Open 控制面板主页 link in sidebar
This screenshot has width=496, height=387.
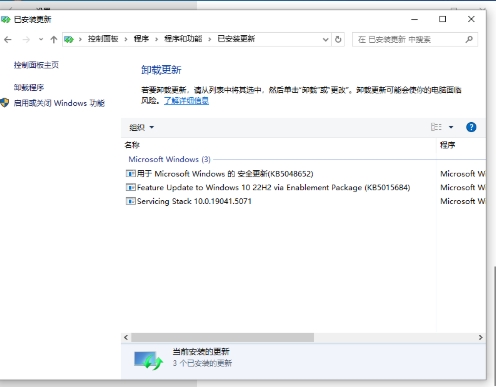click(36, 65)
